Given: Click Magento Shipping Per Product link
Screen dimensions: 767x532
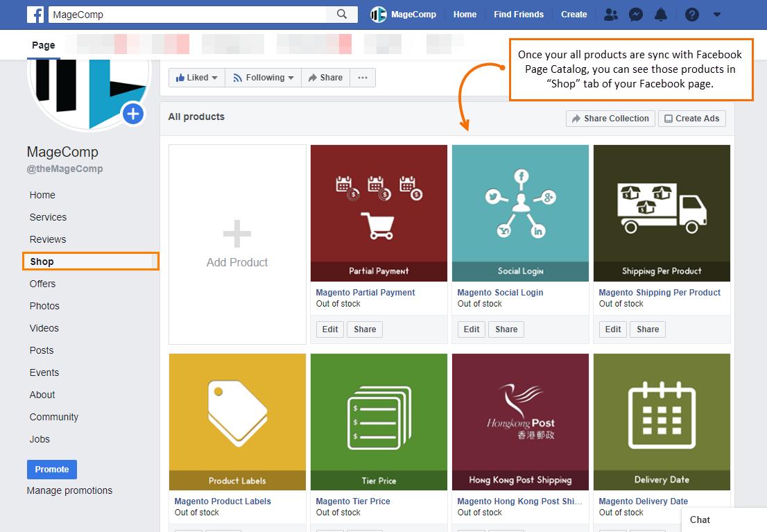Looking at the screenshot, I should [660, 292].
